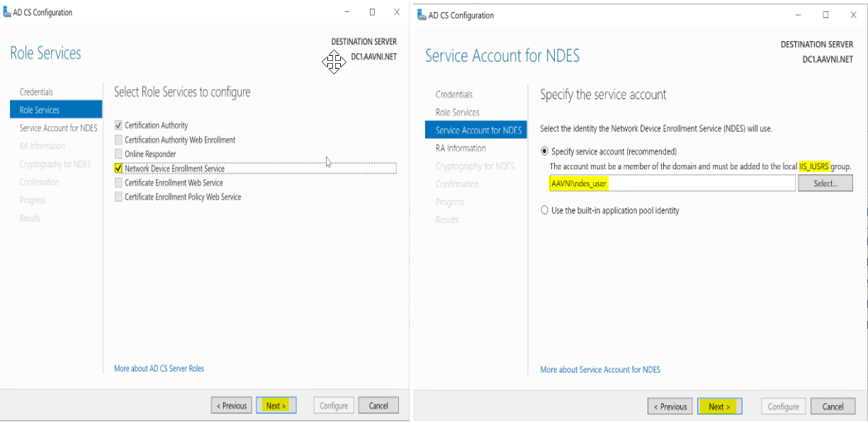Open 'More about AD CS Server Roles' link
Screen dimensions: 868x422
(159, 368)
